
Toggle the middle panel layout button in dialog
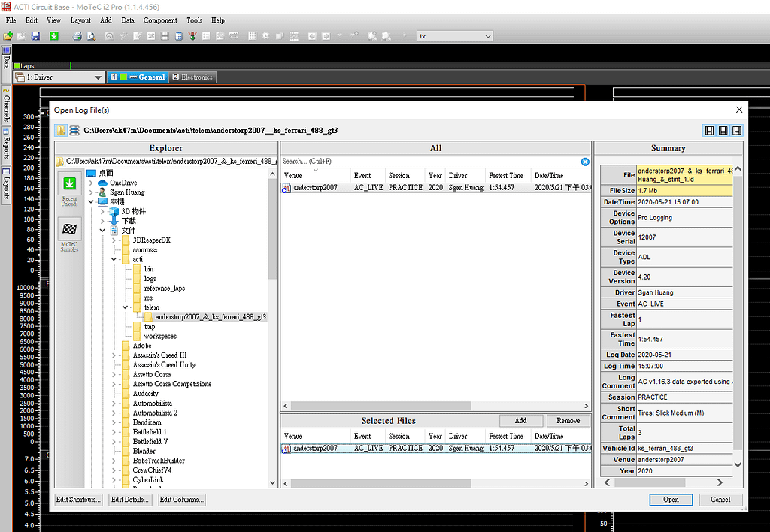pyautogui.click(x=723, y=131)
